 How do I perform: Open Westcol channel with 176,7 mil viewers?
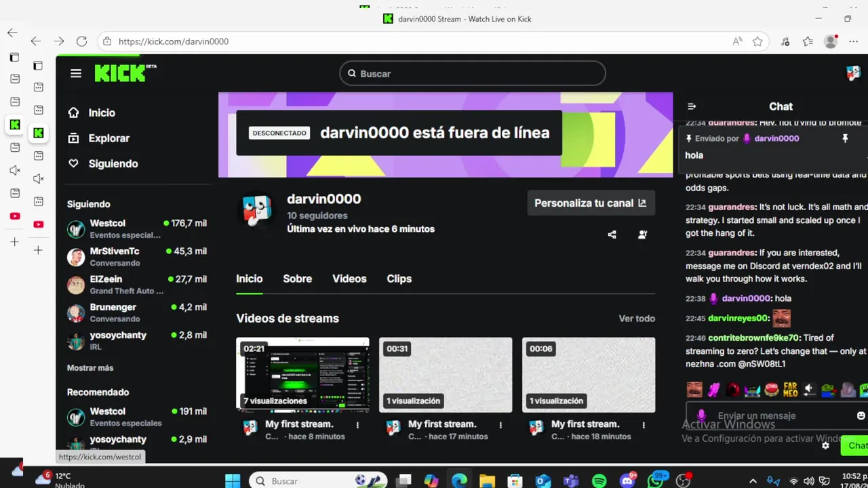pyautogui.click(x=137, y=229)
